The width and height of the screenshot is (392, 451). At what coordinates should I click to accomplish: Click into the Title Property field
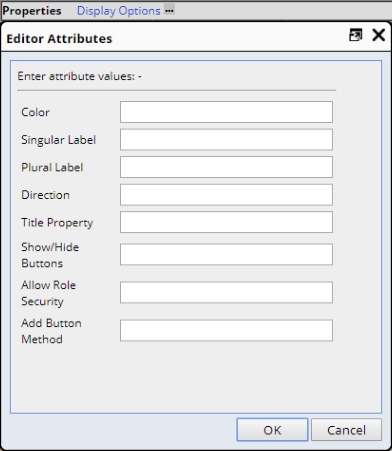point(226,222)
